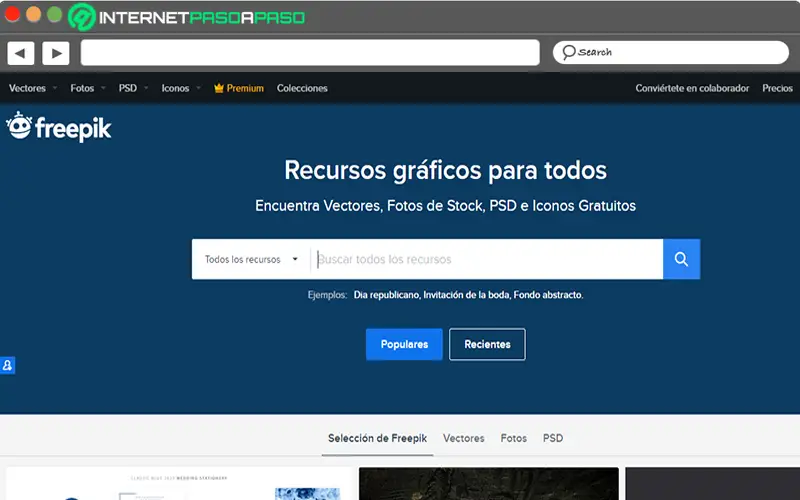Click the Freepik logo

point(59,127)
